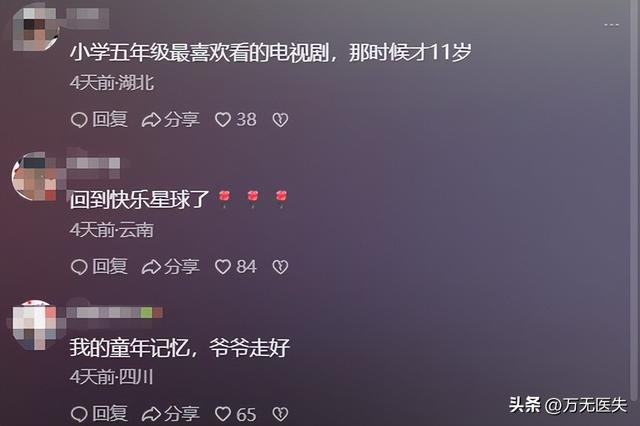This screenshot has width=640, height=426.
Task: Like the Hubei comment with 38 likes
Action: [x=236, y=120]
